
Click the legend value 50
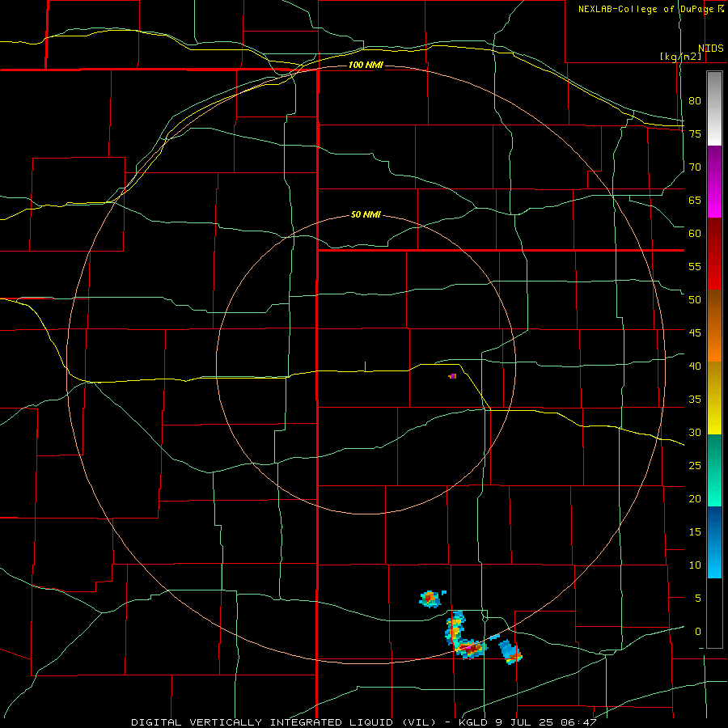[x=695, y=300]
